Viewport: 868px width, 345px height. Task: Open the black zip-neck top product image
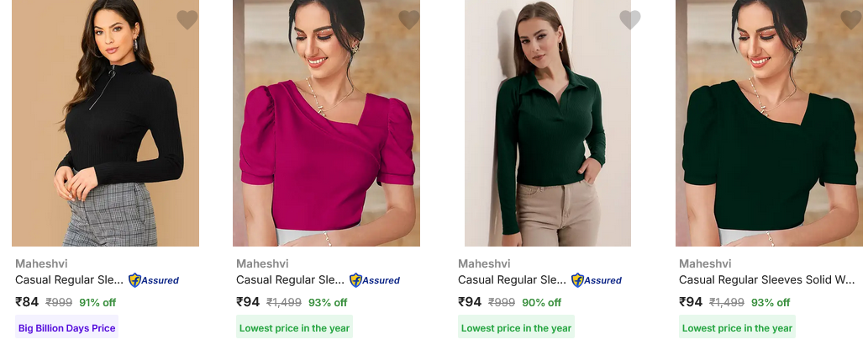point(105,123)
